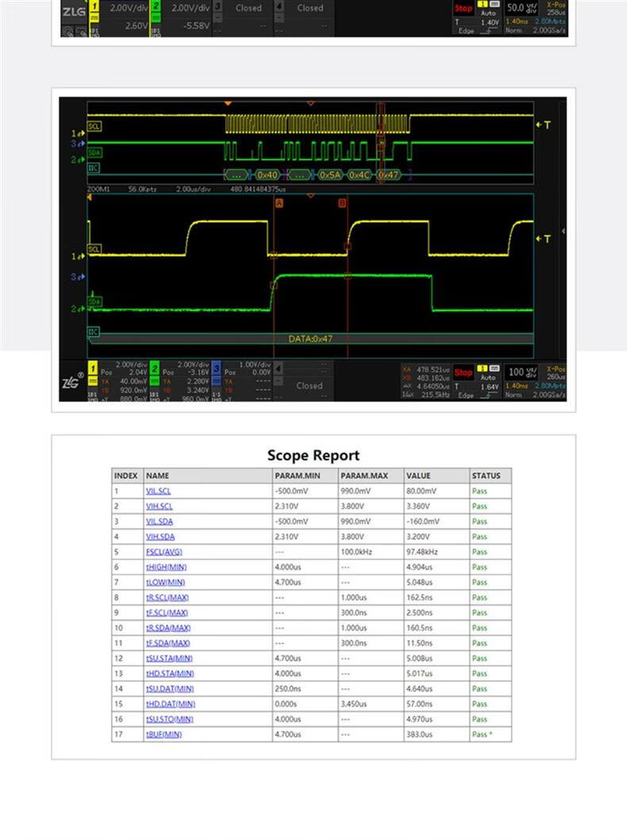Viewport: 627px width, 840px height.
Task: Click the IIC label in overview waveform
Action: pos(93,168)
